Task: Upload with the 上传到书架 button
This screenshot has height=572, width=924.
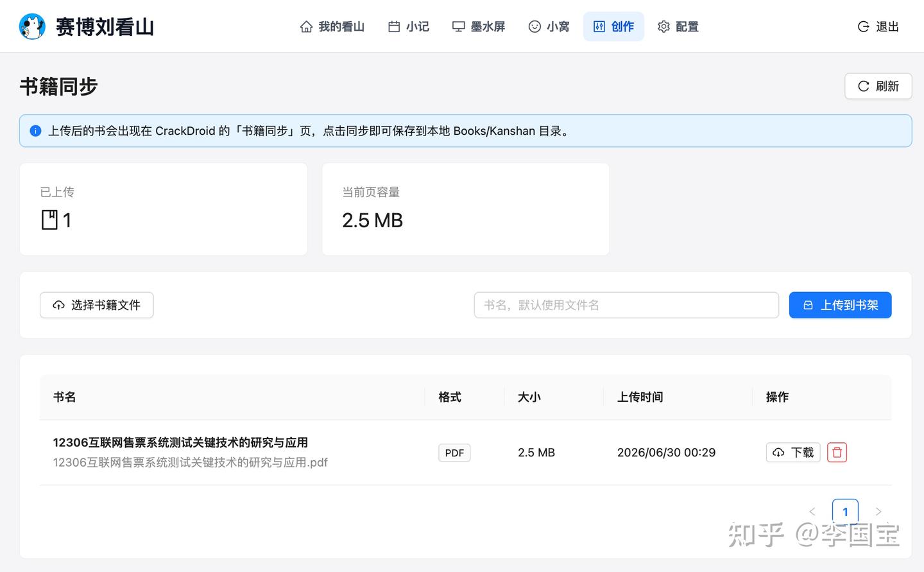Action: pos(841,305)
